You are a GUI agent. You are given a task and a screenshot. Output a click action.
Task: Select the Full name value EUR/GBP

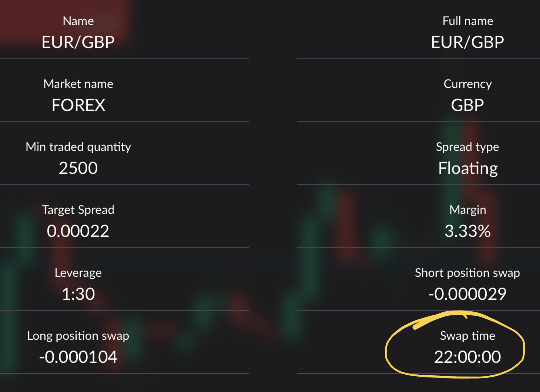pyautogui.click(x=468, y=42)
